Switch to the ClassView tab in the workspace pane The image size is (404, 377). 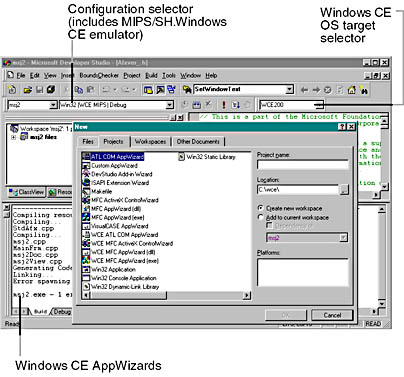[27, 192]
